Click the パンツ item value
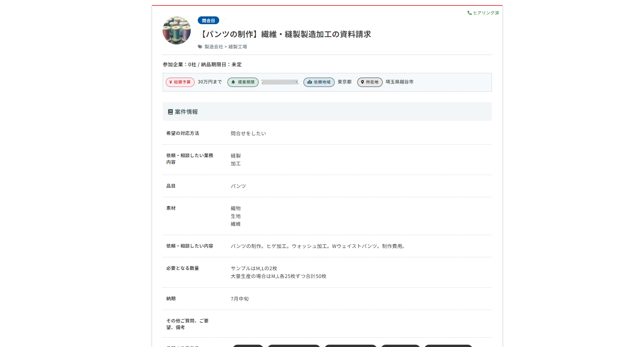The height and width of the screenshot is (347, 644). [238, 186]
